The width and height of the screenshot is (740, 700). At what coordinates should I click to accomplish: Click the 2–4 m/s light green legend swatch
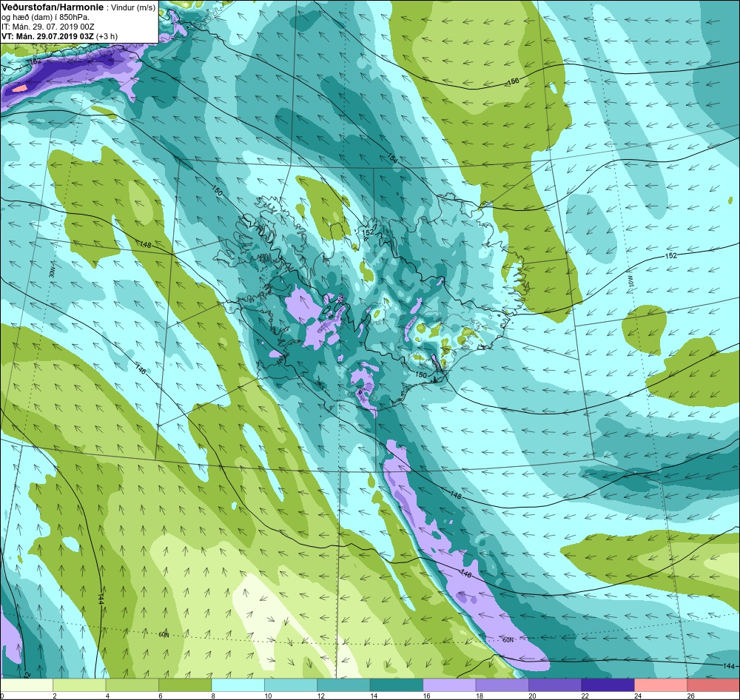pyautogui.click(x=79, y=684)
